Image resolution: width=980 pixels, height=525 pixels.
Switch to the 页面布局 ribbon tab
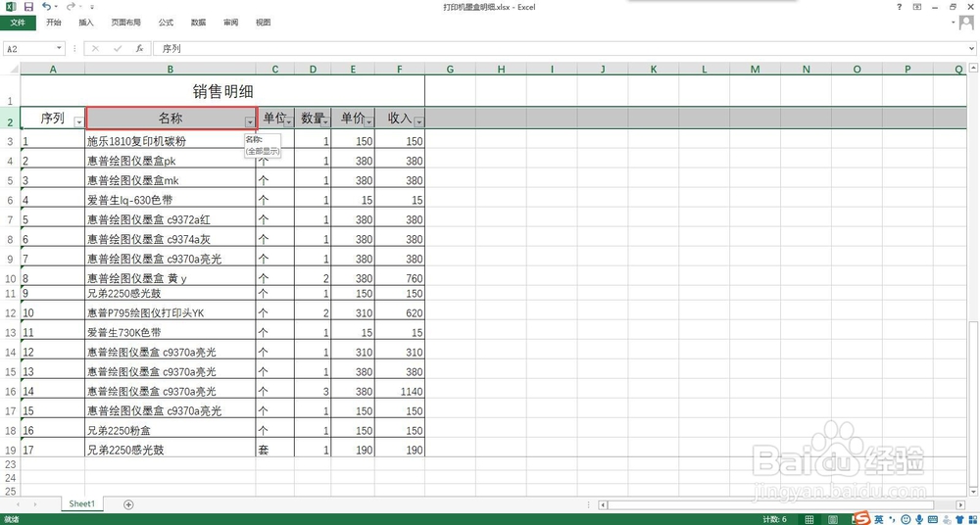(x=125, y=23)
